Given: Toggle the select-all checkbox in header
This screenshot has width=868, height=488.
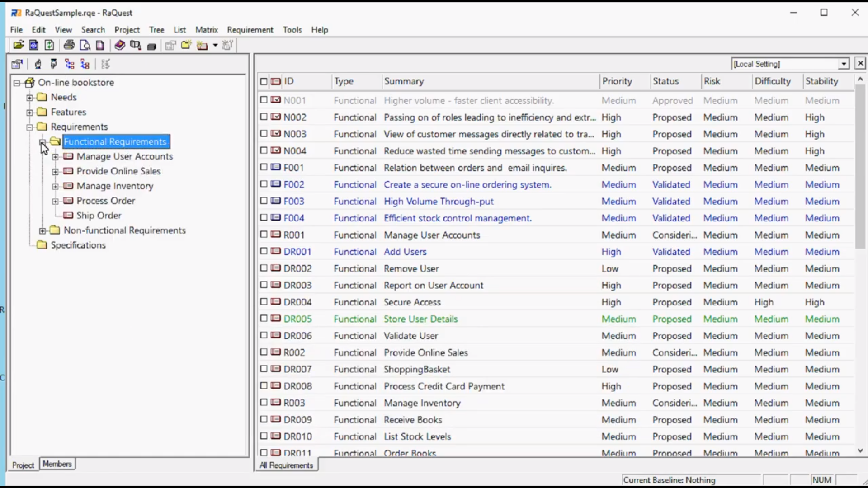Looking at the screenshot, I should click(x=264, y=81).
